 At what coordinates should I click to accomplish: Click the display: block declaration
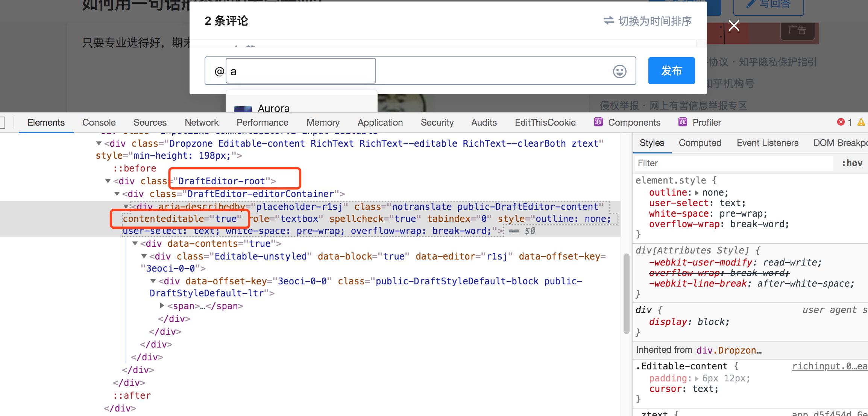pyautogui.click(x=689, y=322)
